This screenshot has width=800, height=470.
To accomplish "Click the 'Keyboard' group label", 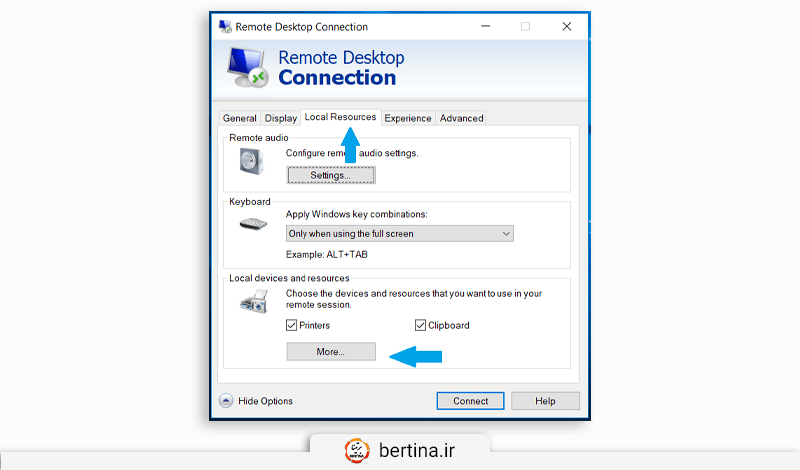I will click(249, 202).
